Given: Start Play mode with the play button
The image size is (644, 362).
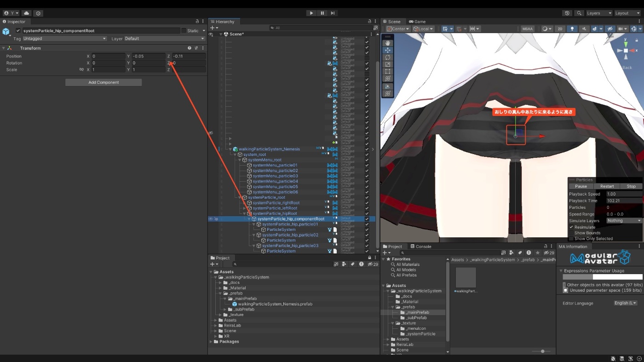Looking at the screenshot, I should point(311,13).
